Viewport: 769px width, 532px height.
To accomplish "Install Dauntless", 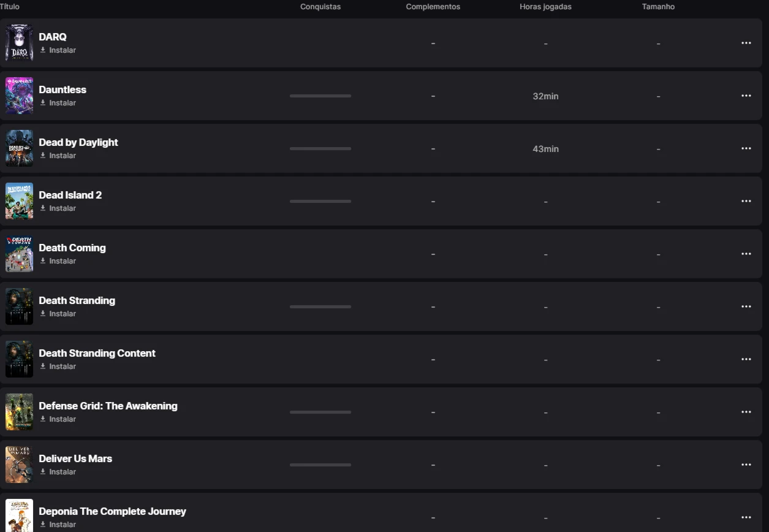I will pyautogui.click(x=58, y=103).
